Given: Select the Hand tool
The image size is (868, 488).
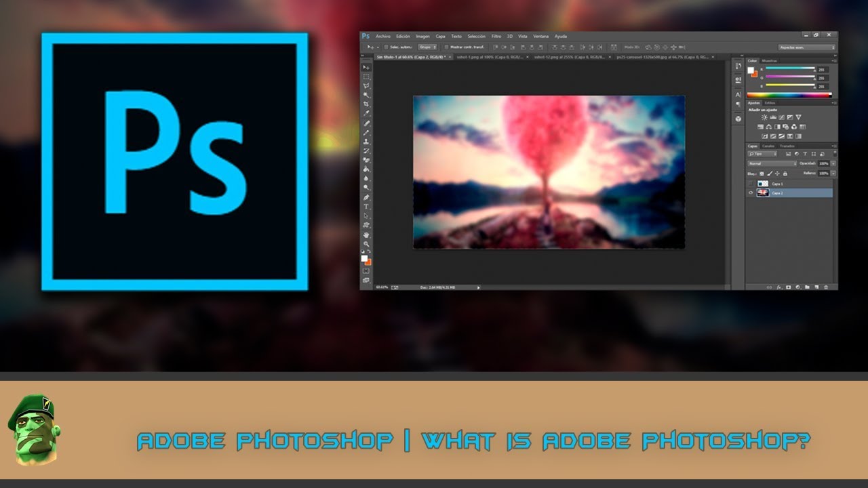Looking at the screenshot, I should (366, 234).
